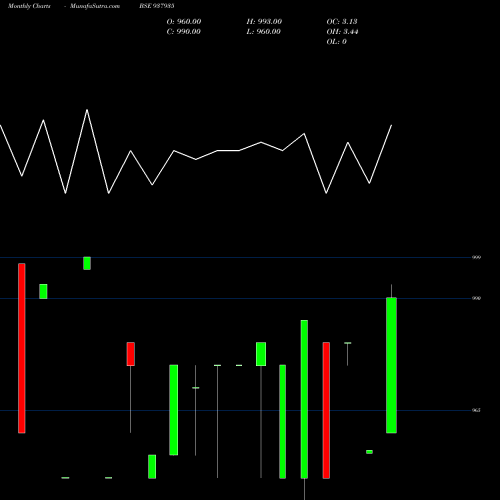Click the "BSE 937935" symbol label
This screenshot has height=500, width=500.
(x=157, y=6)
